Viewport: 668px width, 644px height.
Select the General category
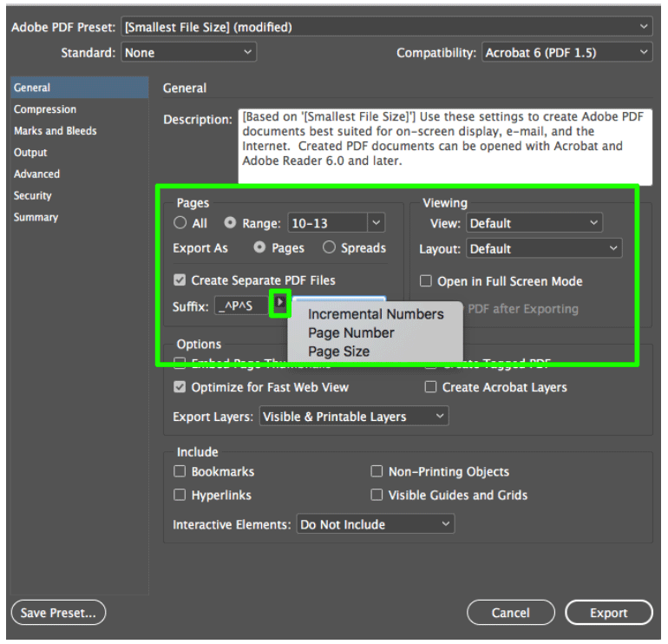[x=80, y=88]
